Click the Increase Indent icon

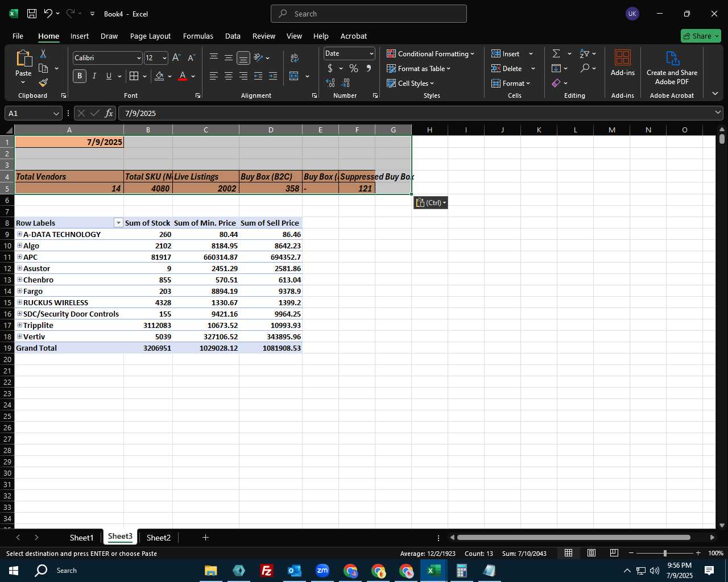coord(273,76)
